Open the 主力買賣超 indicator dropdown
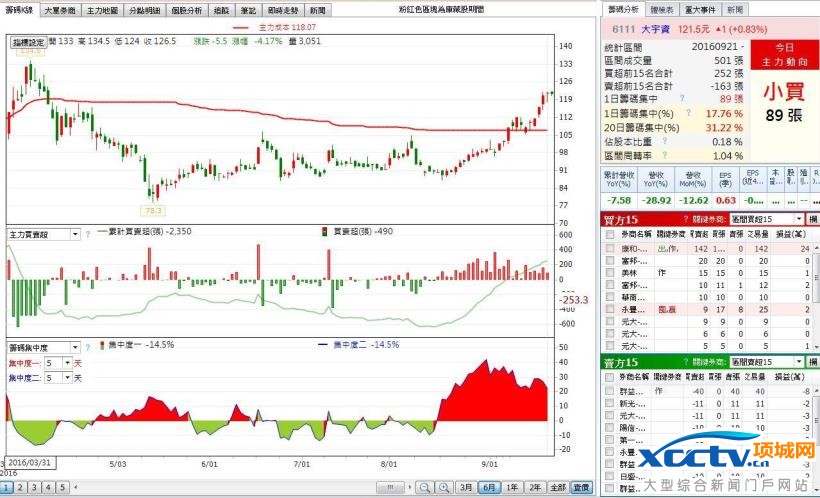Viewport: 820px width, 498px height. (74, 234)
